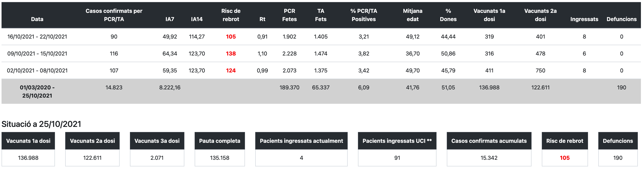Select the % PCR/TA Positives column header
This screenshot has height=169, width=644.
point(364,15)
